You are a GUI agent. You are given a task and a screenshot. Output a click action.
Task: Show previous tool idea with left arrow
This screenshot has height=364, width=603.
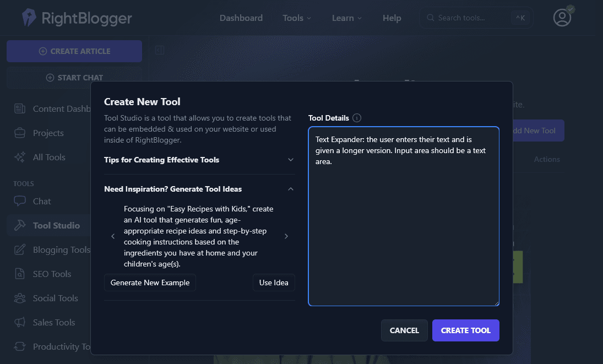coord(113,236)
